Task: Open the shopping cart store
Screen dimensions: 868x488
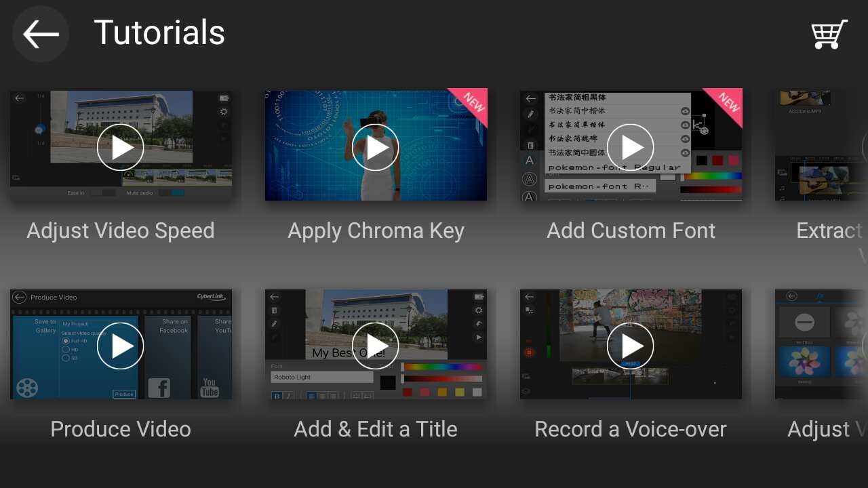Action: tap(829, 34)
